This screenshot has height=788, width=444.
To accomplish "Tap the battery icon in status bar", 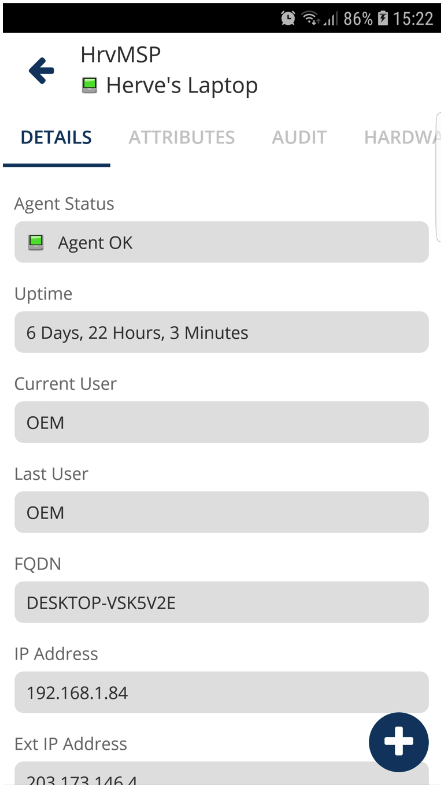I will click(x=383, y=19).
